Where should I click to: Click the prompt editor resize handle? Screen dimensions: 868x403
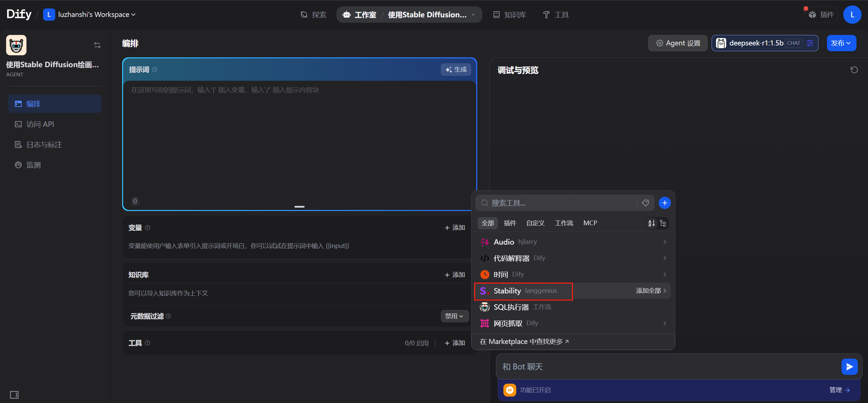299,207
